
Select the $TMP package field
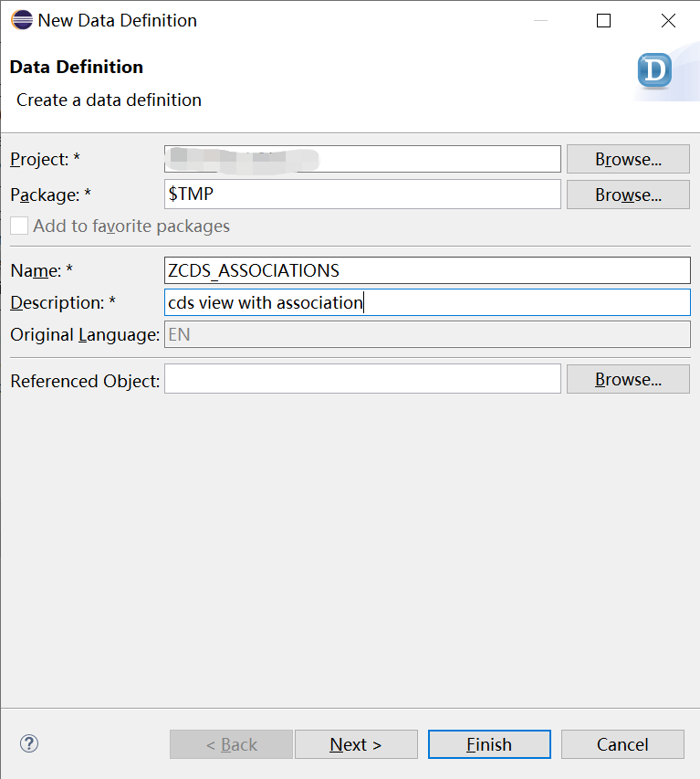point(362,194)
